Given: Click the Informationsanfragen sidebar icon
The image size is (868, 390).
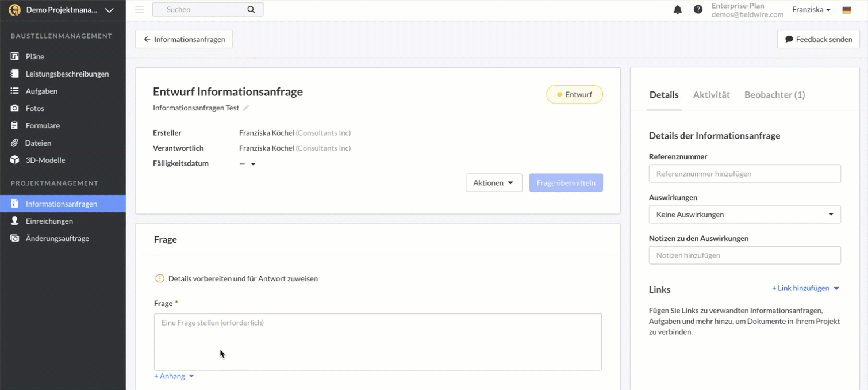Looking at the screenshot, I should tap(15, 204).
